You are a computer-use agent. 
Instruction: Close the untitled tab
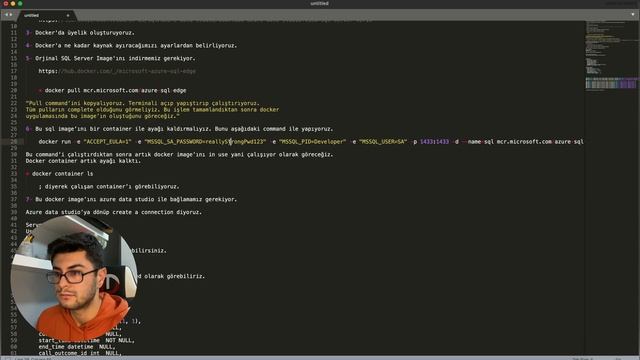(x=68, y=16)
